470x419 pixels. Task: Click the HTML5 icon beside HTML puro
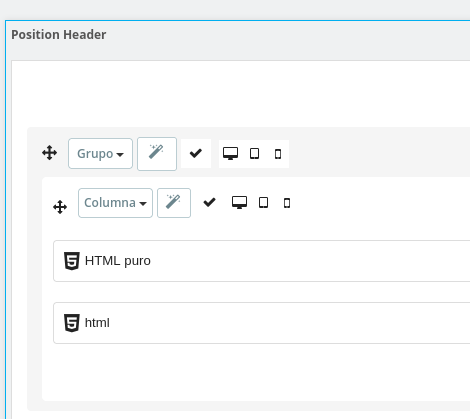(x=72, y=261)
